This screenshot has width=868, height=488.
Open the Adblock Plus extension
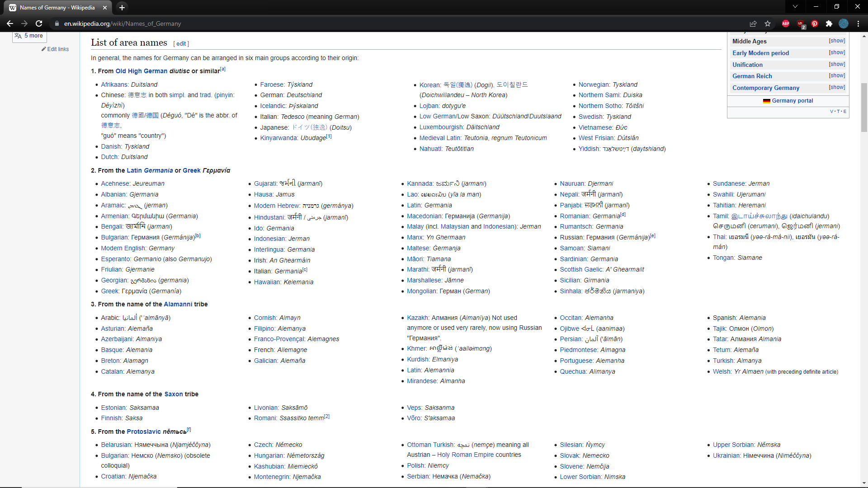786,23
